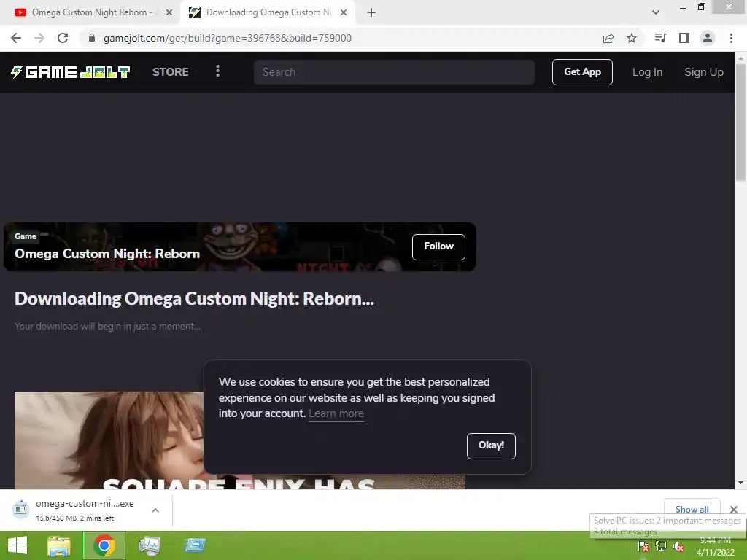This screenshot has width=747, height=560.
Task: Click the Downloading Omega Custom Night: Reborn heading
Action: coord(194,298)
